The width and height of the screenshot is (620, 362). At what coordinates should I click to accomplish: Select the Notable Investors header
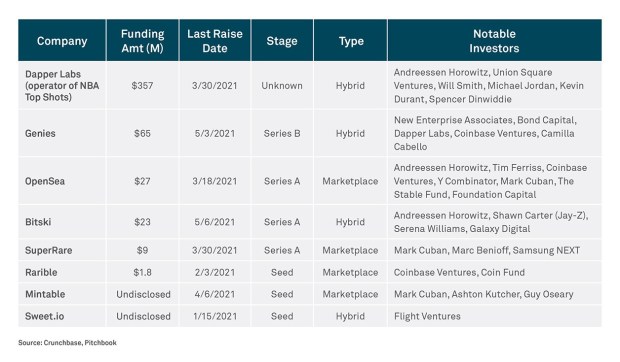coord(494,41)
